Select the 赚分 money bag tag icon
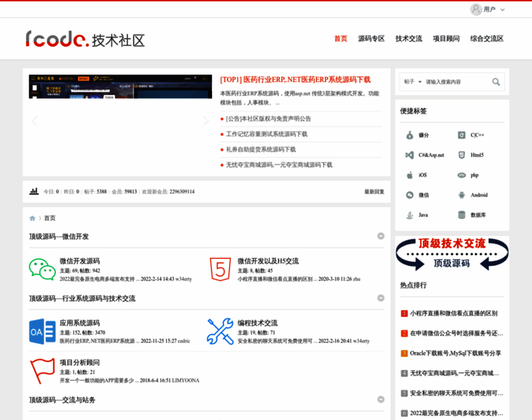 pyautogui.click(x=409, y=135)
